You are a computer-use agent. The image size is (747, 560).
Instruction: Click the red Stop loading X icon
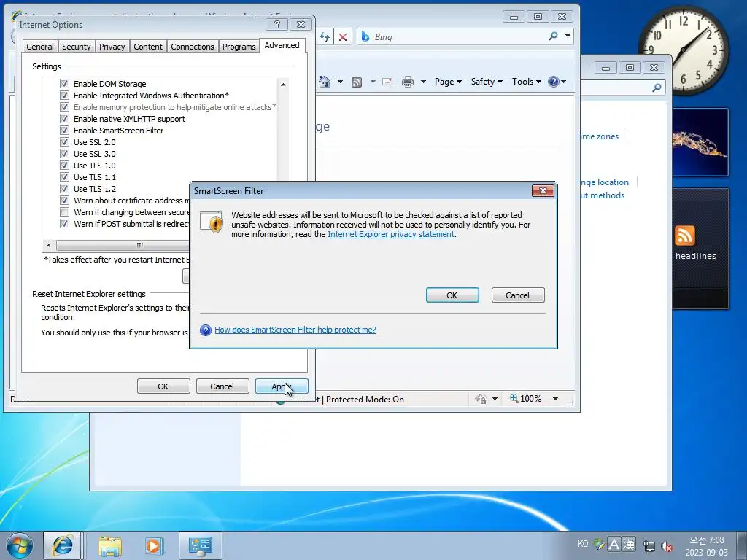(x=343, y=37)
